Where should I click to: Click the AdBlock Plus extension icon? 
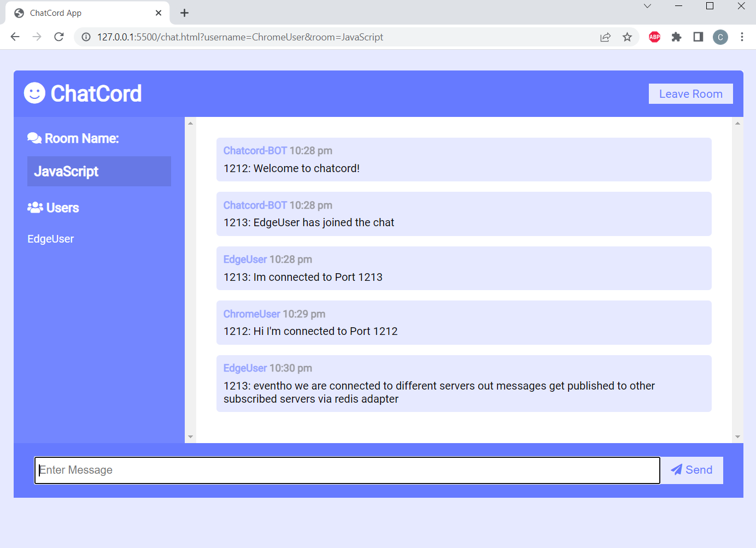(654, 37)
